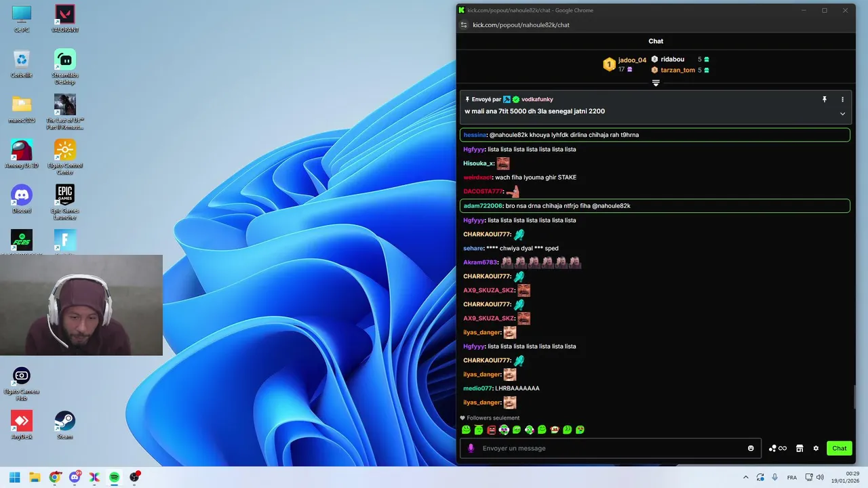Insert the red angry quick emote
868x488 pixels.
coord(492,430)
